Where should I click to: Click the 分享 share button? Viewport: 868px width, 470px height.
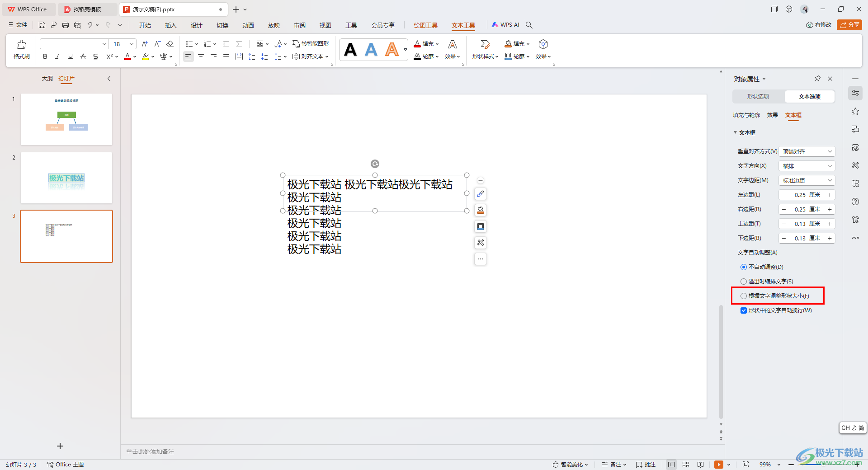[x=849, y=25]
